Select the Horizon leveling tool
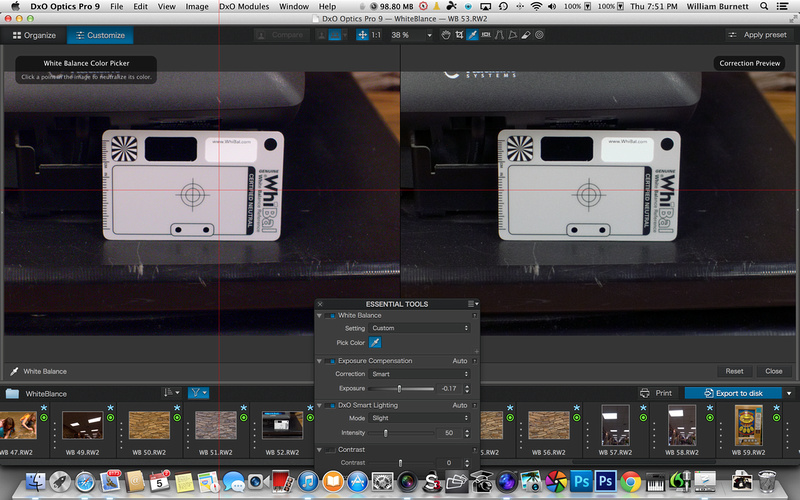The width and height of the screenshot is (800, 500). tap(486, 35)
